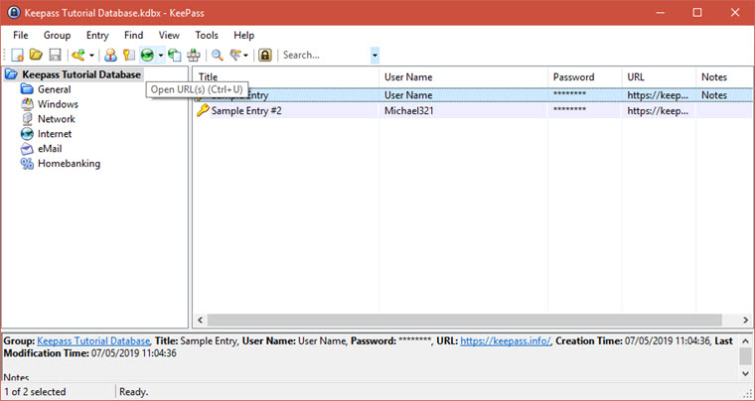Copy user name via toolbar person icon
The height and width of the screenshot is (401, 755).
[x=110, y=55]
